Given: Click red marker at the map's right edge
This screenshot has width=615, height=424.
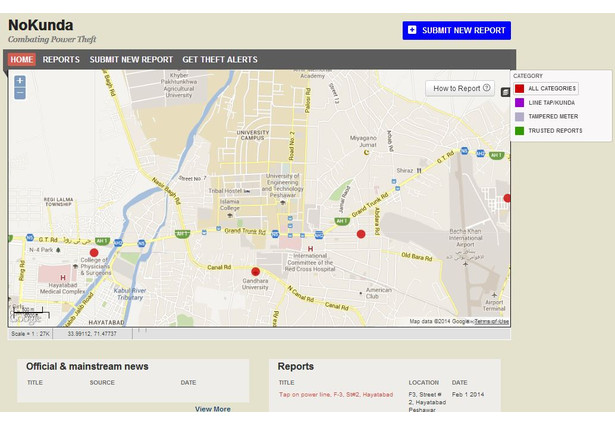Looking at the screenshot, I should coord(507,198).
